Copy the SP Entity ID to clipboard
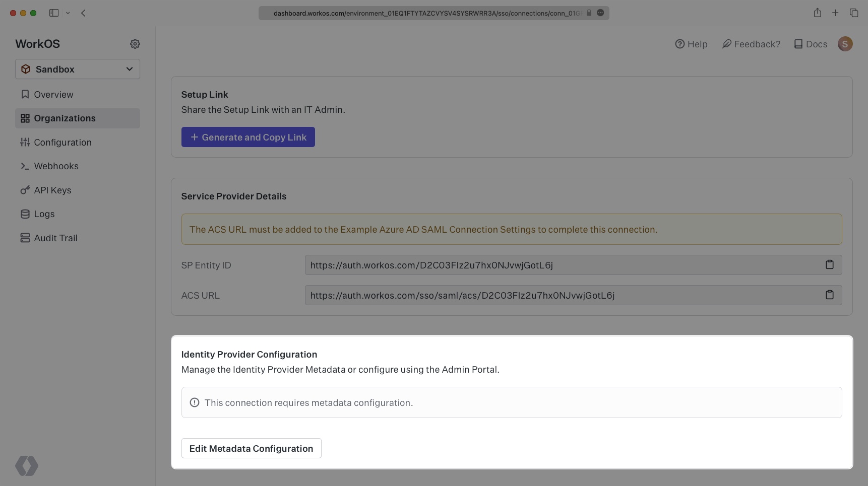 (x=829, y=265)
